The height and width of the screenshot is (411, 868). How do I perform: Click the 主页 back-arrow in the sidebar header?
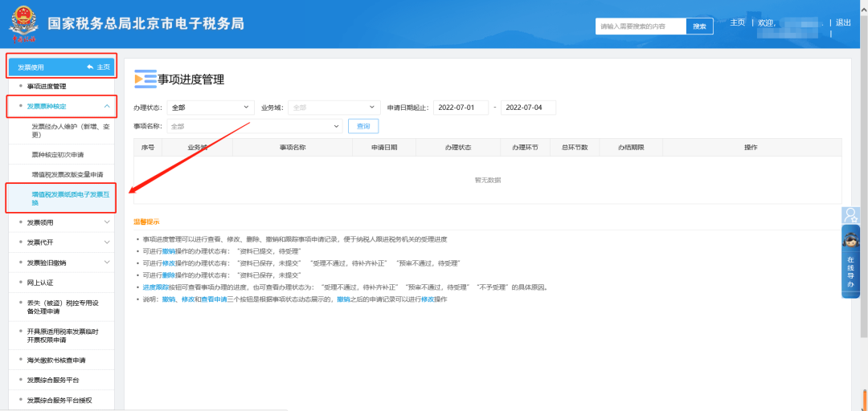[98, 67]
